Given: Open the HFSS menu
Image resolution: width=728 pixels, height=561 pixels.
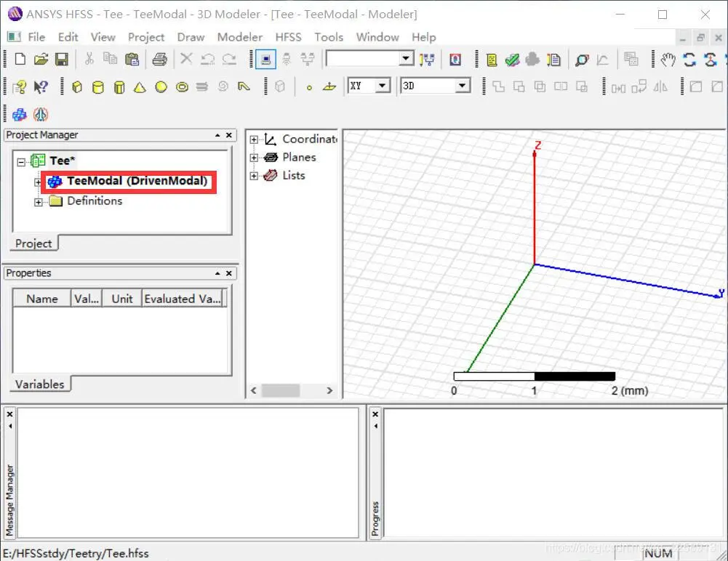Looking at the screenshot, I should (x=288, y=37).
